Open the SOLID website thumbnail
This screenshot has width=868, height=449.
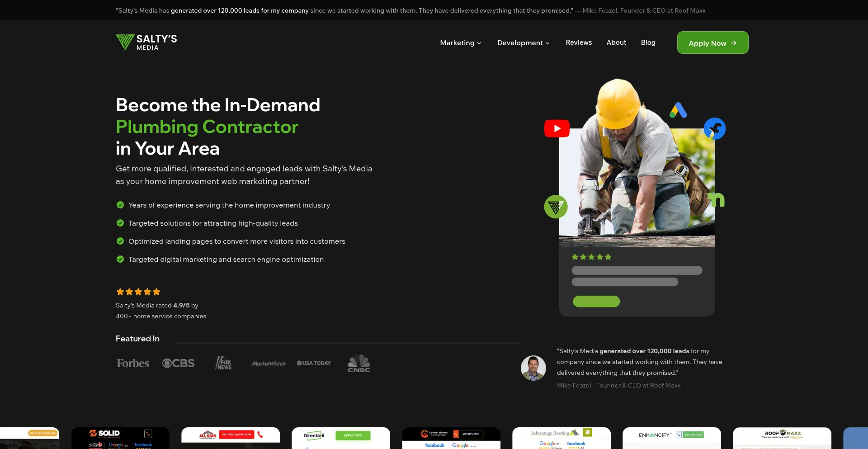tap(120, 438)
